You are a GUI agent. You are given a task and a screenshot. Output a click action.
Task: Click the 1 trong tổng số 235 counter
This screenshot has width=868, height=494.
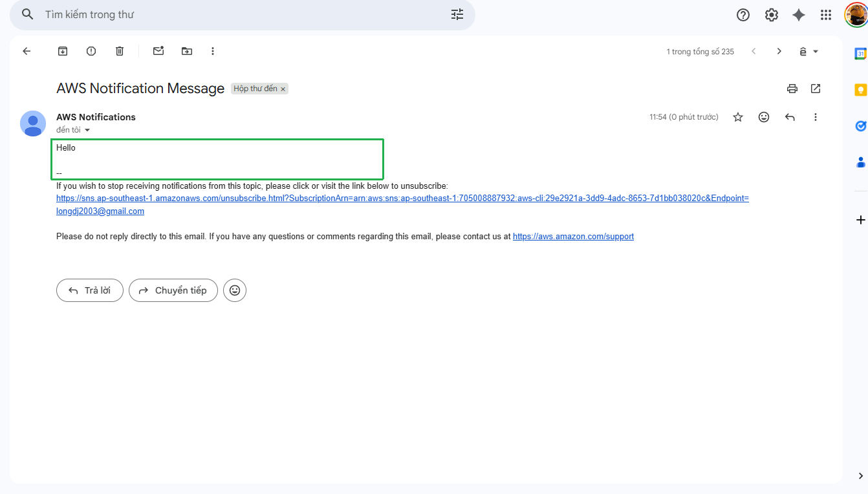pos(700,52)
